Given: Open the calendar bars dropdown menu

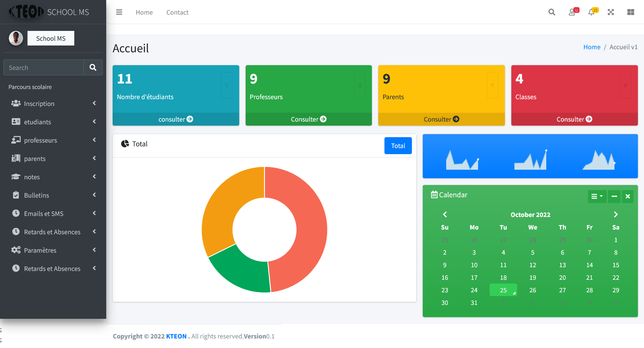Looking at the screenshot, I should click(x=597, y=196).
